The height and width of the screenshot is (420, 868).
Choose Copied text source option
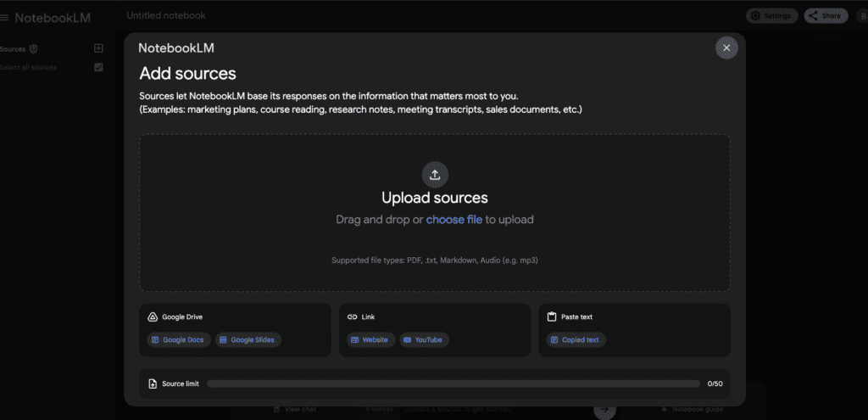click(576, 339)
